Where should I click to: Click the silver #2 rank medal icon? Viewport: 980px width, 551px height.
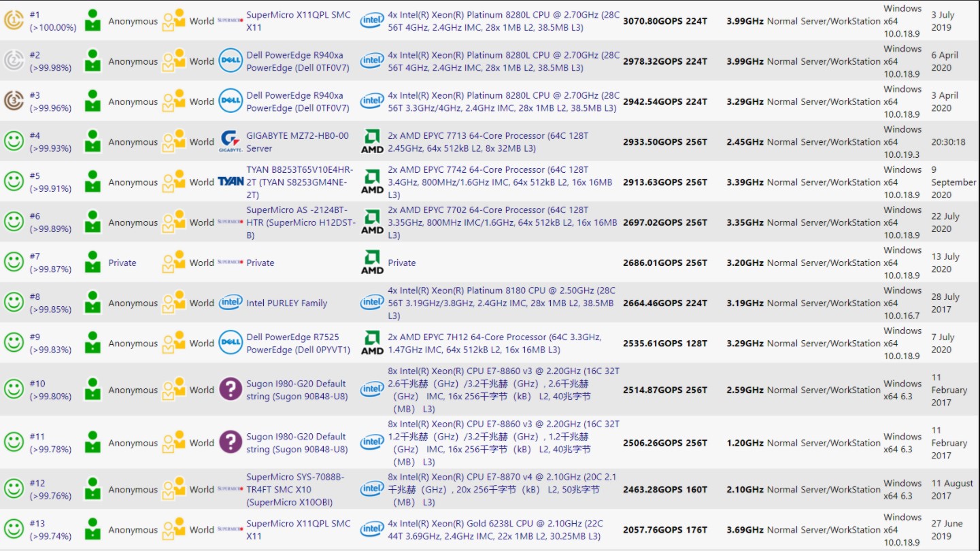point(14,61)
